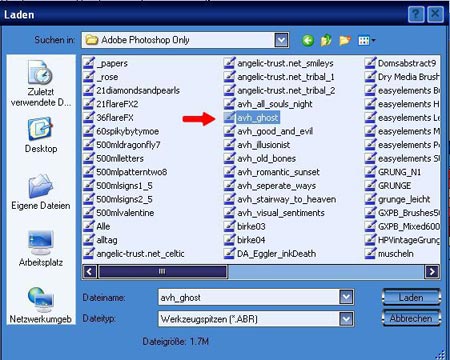Open the Desktop location

pos(41,135)
